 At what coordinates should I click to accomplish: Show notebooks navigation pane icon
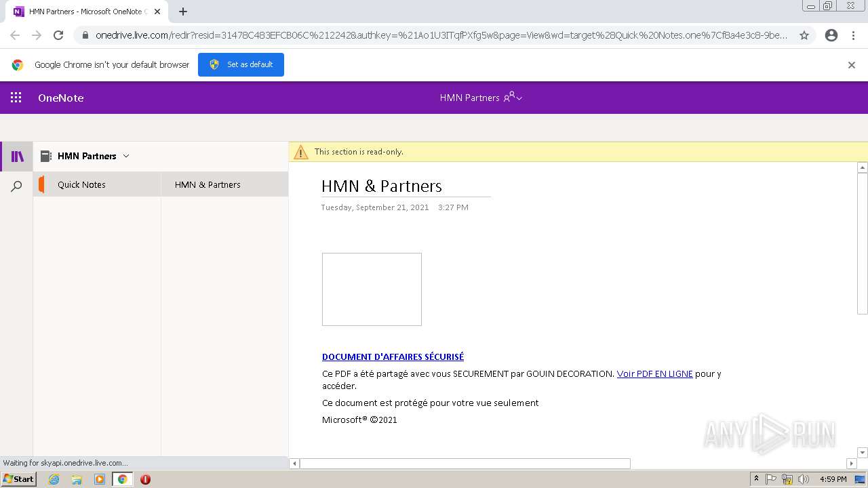click(x=18, y=157)
